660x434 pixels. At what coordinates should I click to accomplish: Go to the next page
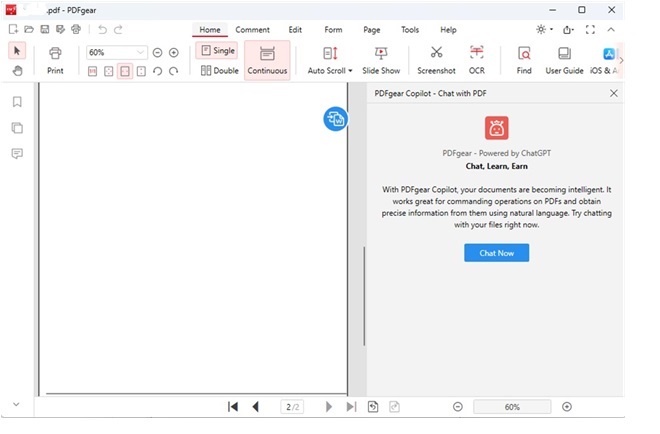tap(329, 407)
